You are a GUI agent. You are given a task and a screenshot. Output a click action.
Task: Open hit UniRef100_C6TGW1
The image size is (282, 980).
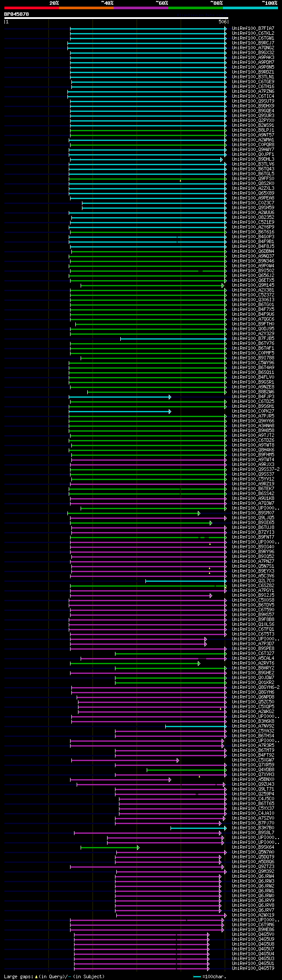pyautogui.click(x=253, y=38)
